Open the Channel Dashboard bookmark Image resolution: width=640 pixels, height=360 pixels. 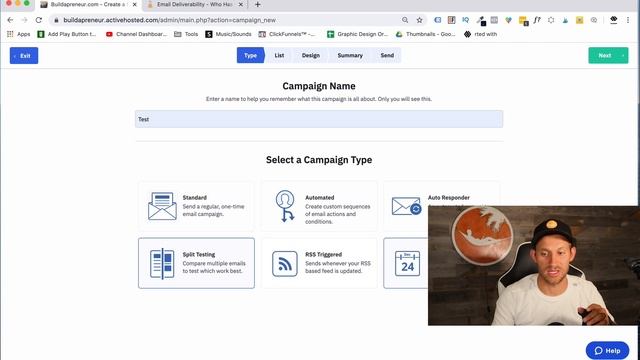click(136, 34)
